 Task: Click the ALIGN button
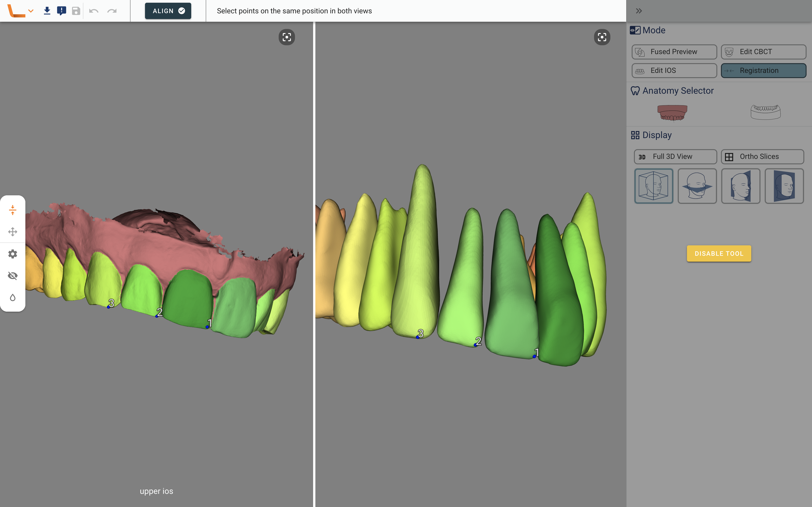(168, 11)
